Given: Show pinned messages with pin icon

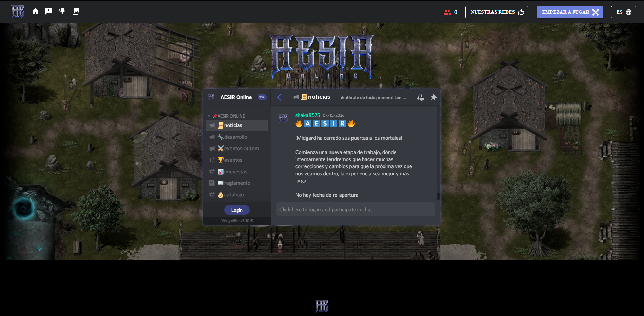Looking at the screenshot, I should coord(434,98).
